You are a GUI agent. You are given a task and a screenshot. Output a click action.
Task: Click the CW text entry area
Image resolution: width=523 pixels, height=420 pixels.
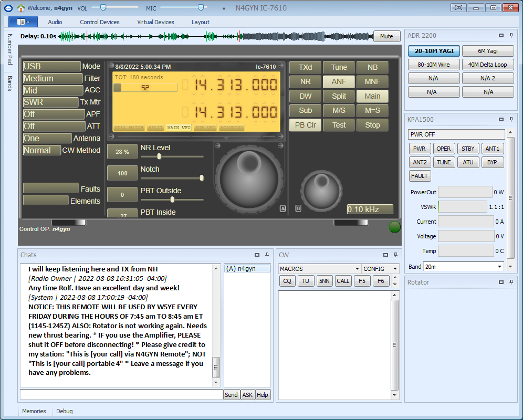334,345
